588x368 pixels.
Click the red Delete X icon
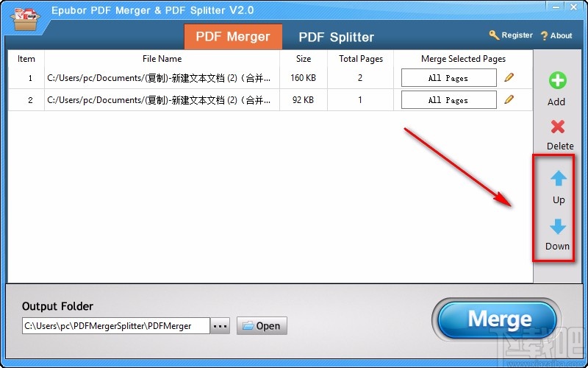(x=558, y=127)
